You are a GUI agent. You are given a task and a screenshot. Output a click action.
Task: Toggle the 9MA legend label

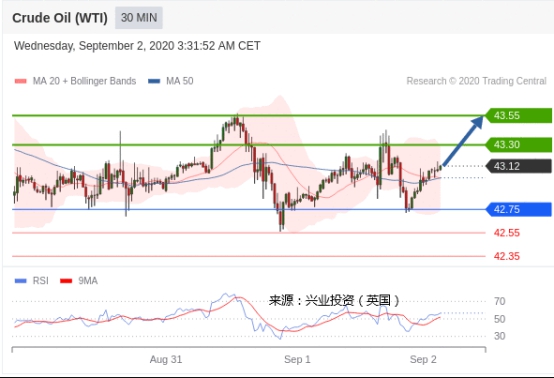click(88, 281)
